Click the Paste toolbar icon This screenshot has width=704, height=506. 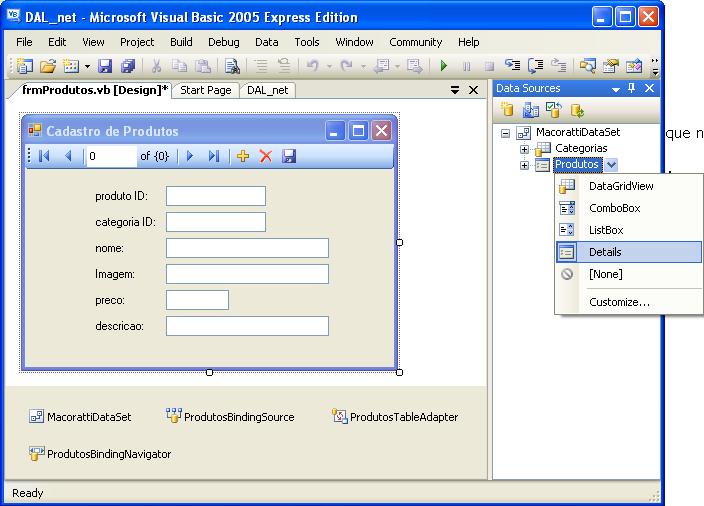coord(203,66)
